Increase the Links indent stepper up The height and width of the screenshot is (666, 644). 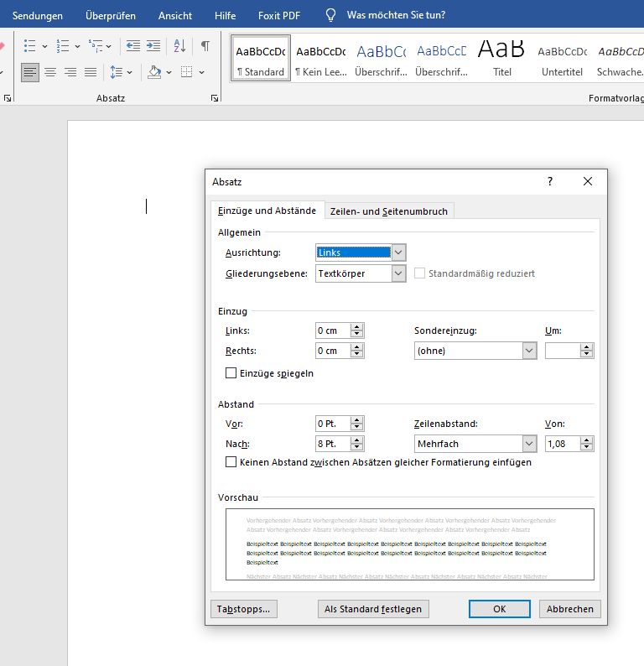click(357, 326)
